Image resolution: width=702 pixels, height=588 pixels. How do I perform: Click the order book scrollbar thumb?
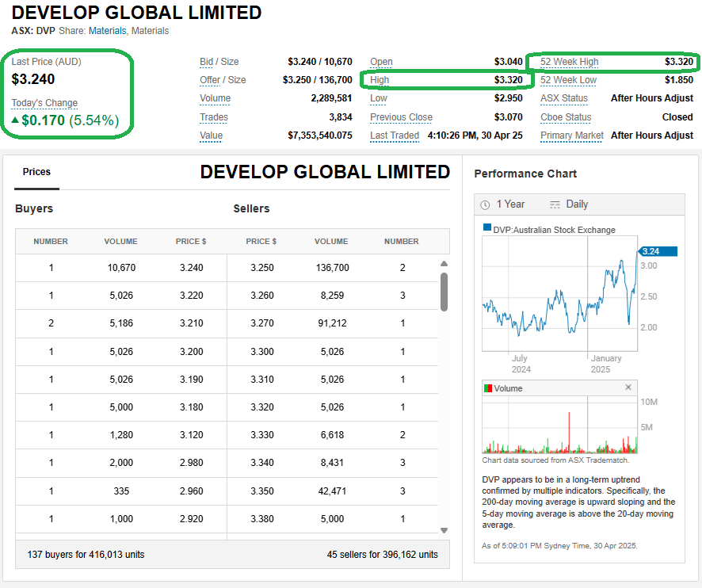(444, 291)
